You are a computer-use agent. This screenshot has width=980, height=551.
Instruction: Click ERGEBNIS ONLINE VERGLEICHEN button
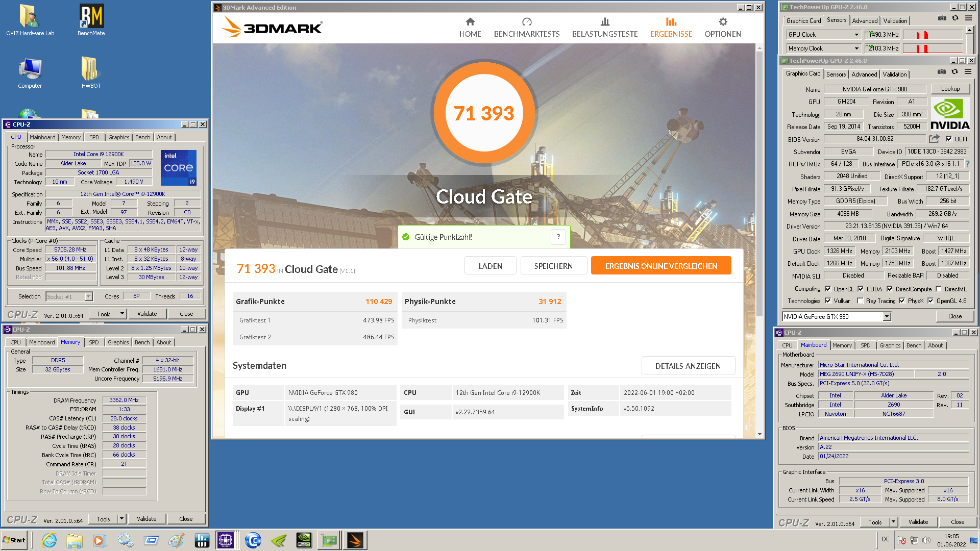click(661, 266)
